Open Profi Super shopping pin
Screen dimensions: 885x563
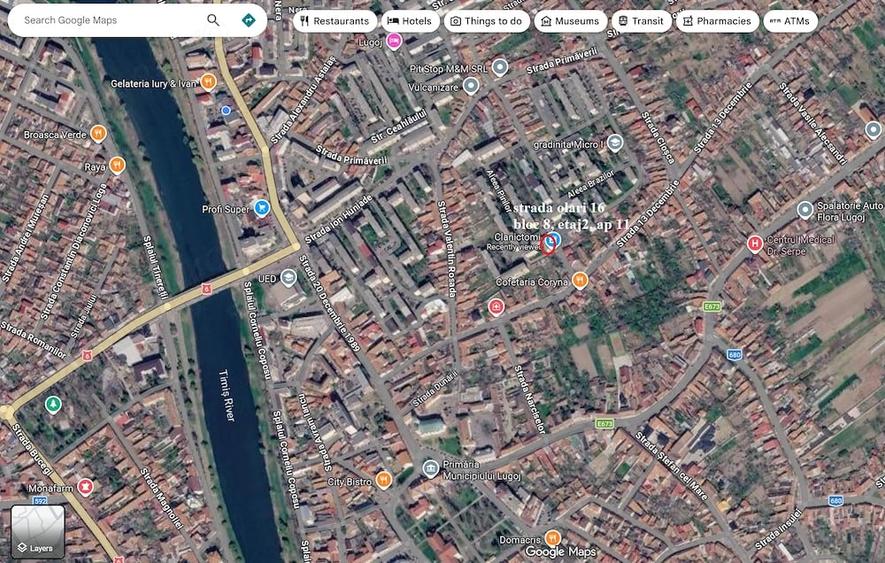click(261, 208)
